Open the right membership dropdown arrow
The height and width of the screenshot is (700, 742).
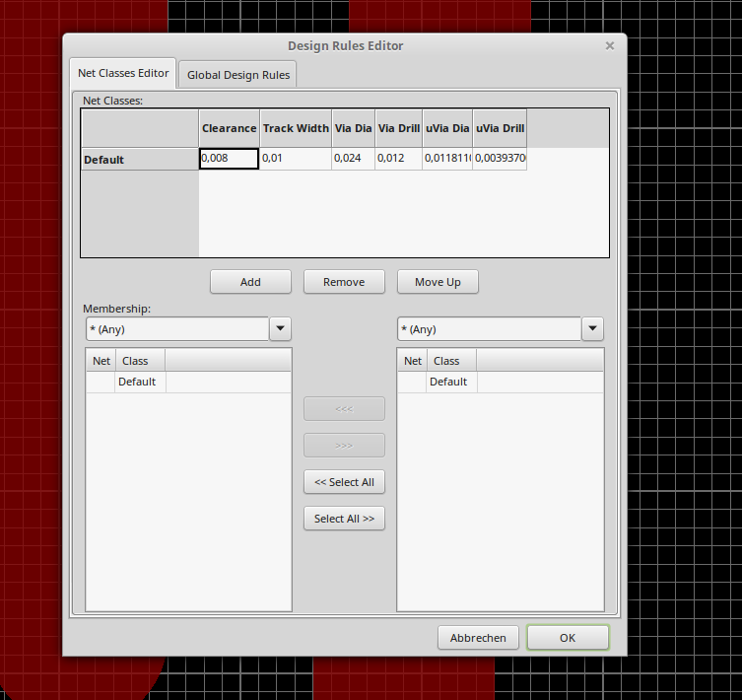pos(592,328)
